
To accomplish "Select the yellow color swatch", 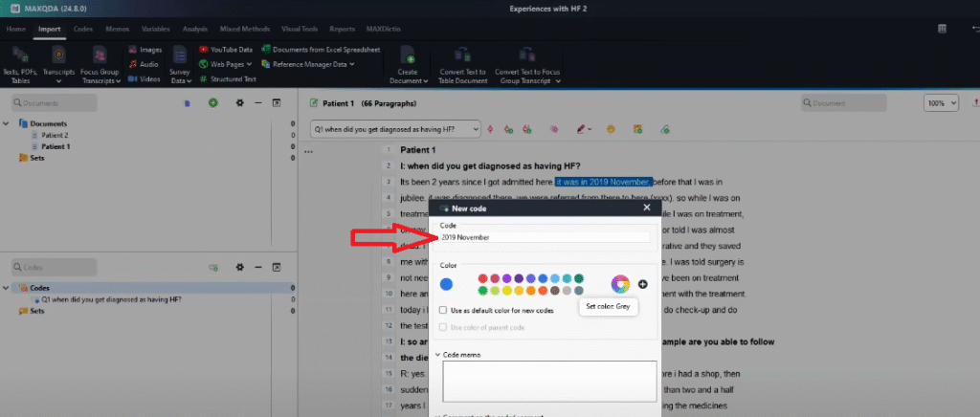I will (x=506, y=291).
